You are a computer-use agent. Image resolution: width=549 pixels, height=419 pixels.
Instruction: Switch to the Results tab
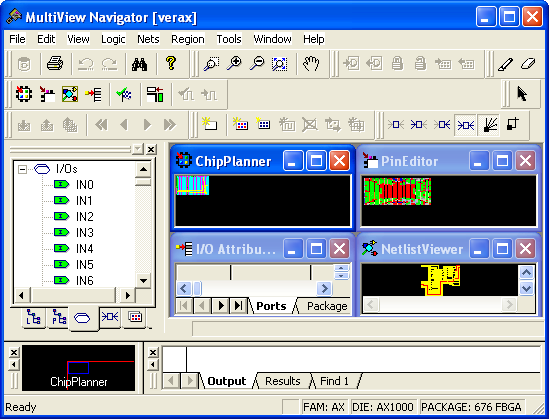coord(283,381)
